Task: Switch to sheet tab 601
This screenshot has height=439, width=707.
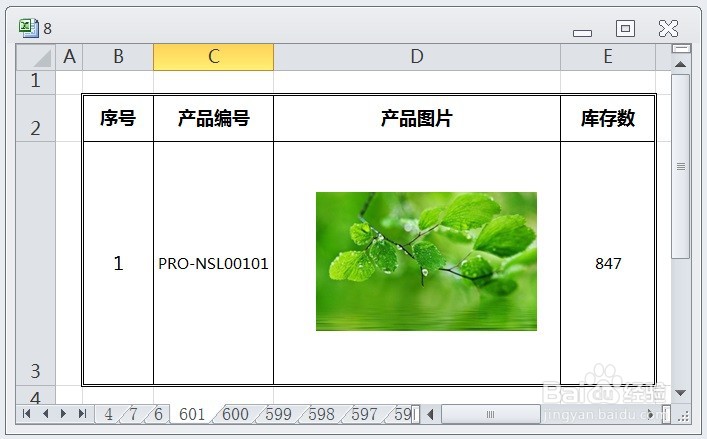Action: pyautogui.click(x=192, y=414)
